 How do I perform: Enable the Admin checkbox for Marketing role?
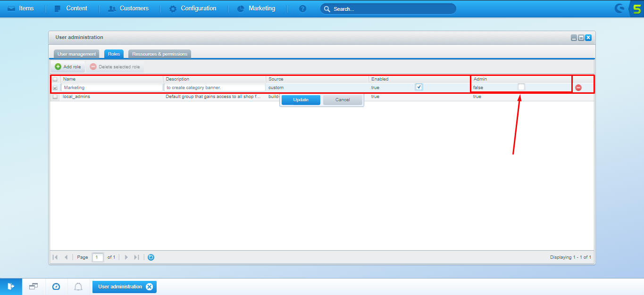pos(521,87)
